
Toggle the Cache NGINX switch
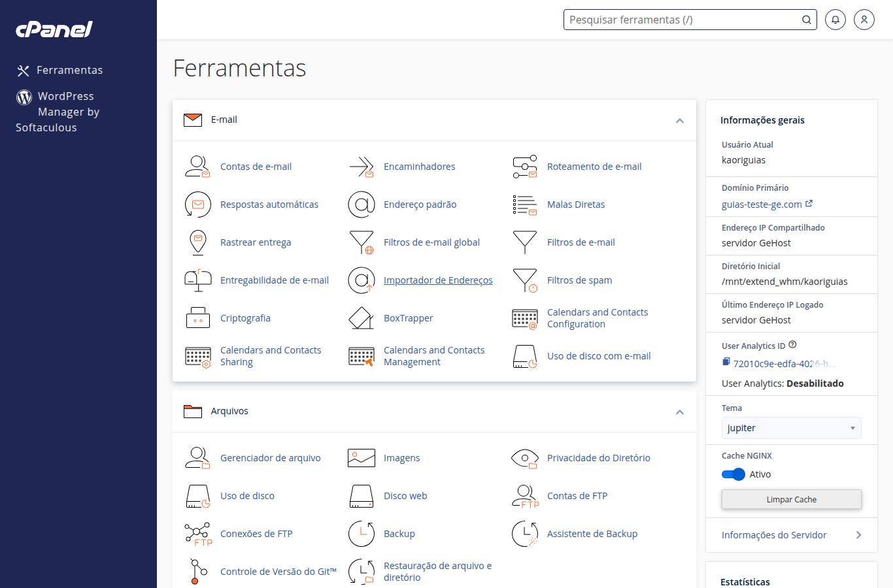[x=733, y=474]
